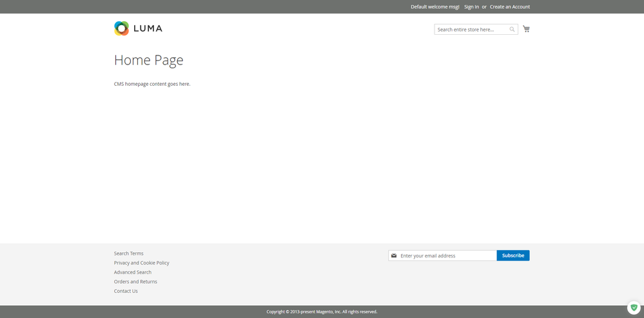Click the CMS homepage content text
The image size is (644, 318).
pyautogui.click(x=152, y=84)
